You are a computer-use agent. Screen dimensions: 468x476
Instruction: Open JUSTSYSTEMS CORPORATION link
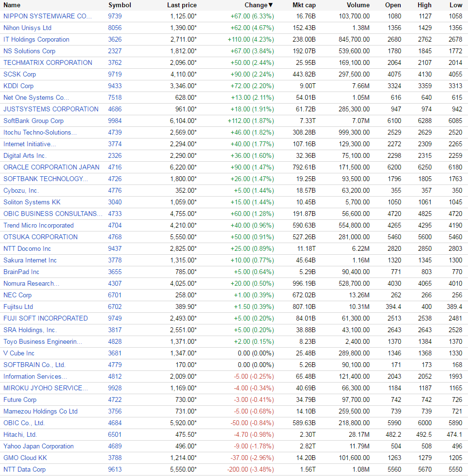(x=51, y=109)
